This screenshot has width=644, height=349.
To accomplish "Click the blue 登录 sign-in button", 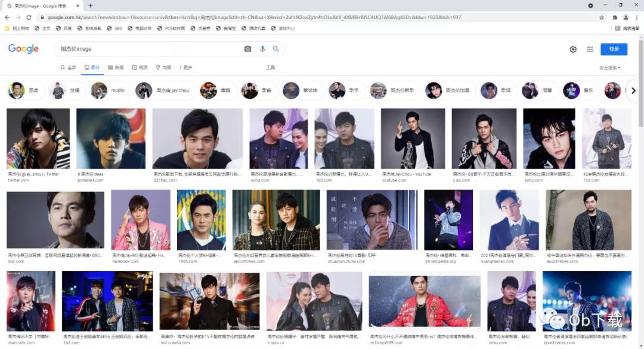I will click(x=614, y=49).
